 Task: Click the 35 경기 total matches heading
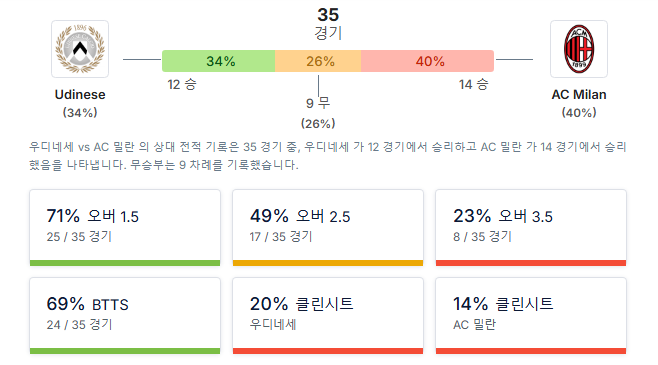coord(328,23)
